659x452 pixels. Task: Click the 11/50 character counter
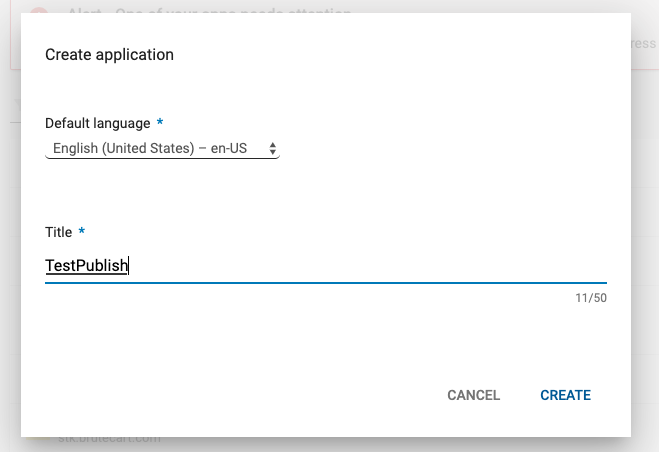pyautogui.click(x=590, y=299)
